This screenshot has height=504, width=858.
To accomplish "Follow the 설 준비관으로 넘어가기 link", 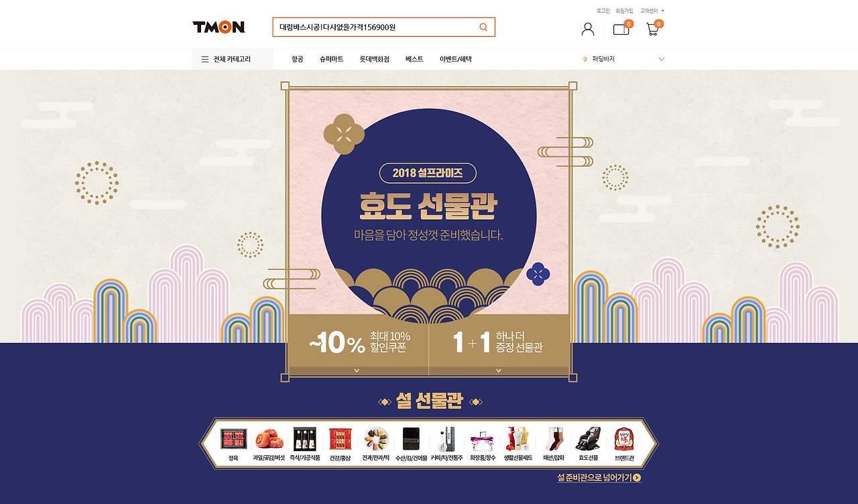I will point(599,478).
